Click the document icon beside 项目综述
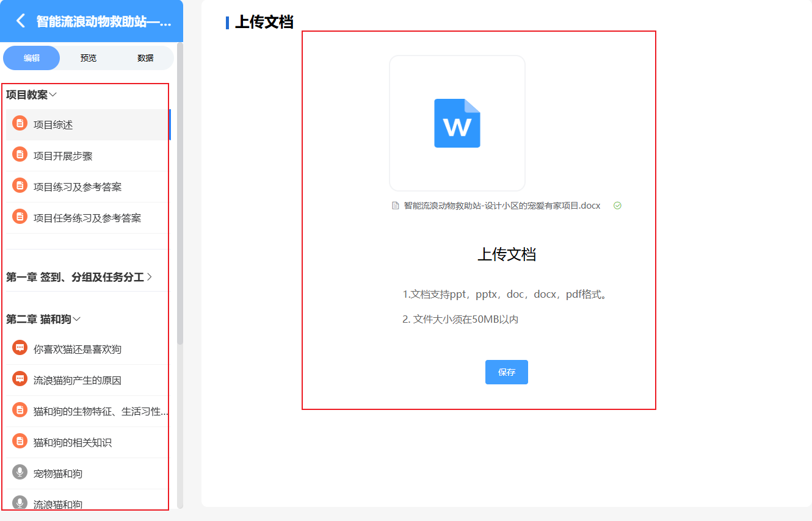 pyautogui.click(x=20, y=124)
